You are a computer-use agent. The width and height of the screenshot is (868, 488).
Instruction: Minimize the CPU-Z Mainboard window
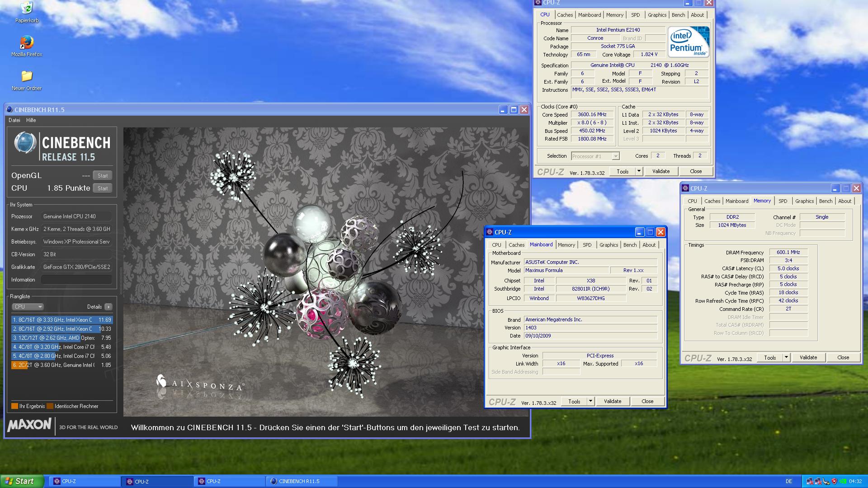click(639, 232)
